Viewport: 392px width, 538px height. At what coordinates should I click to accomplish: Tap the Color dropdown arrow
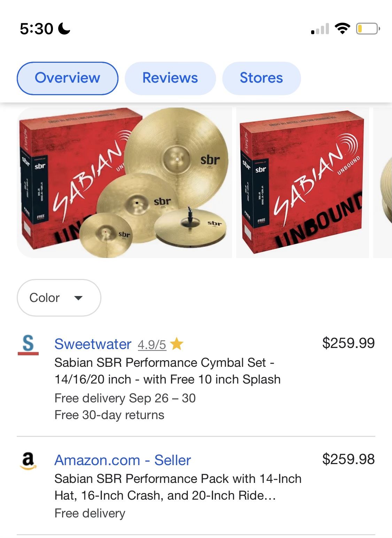pos(78,298)
